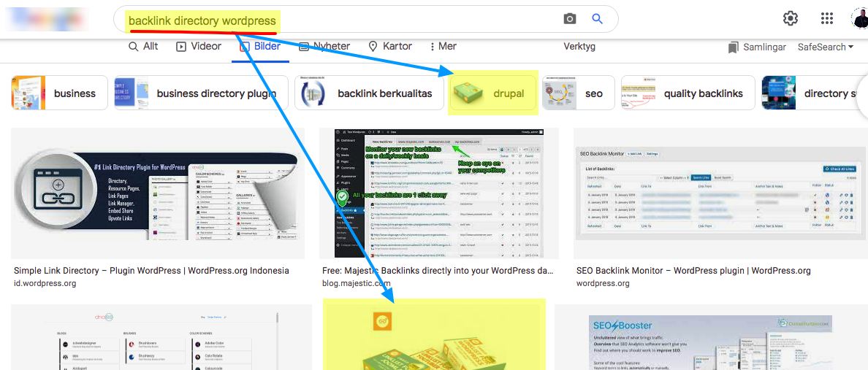Click the wordpress.org source under SEO Backlink Monitor

(x=603, y=283)
